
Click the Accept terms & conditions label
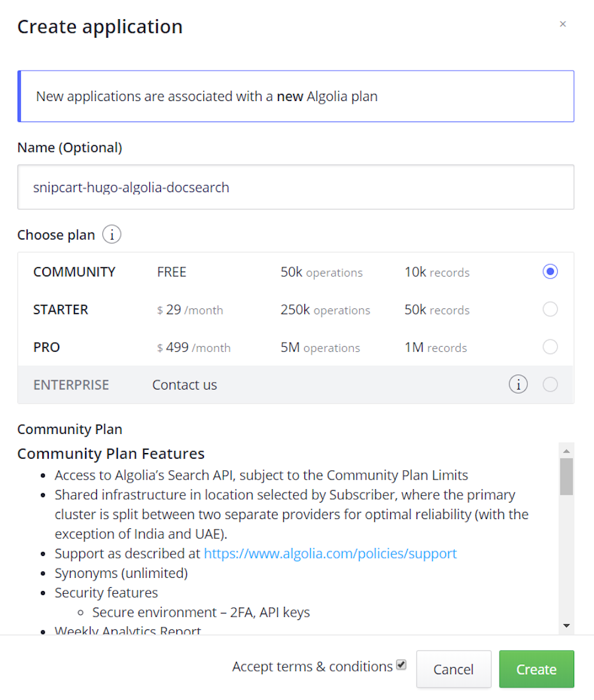click(312, 666)
